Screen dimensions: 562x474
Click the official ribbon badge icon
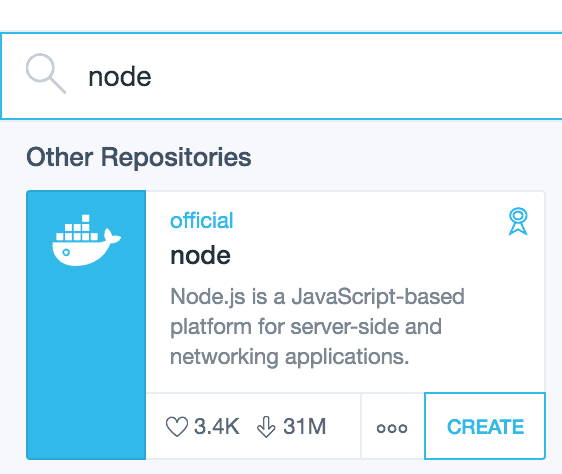pyautogui.click(x=518, y=221)
